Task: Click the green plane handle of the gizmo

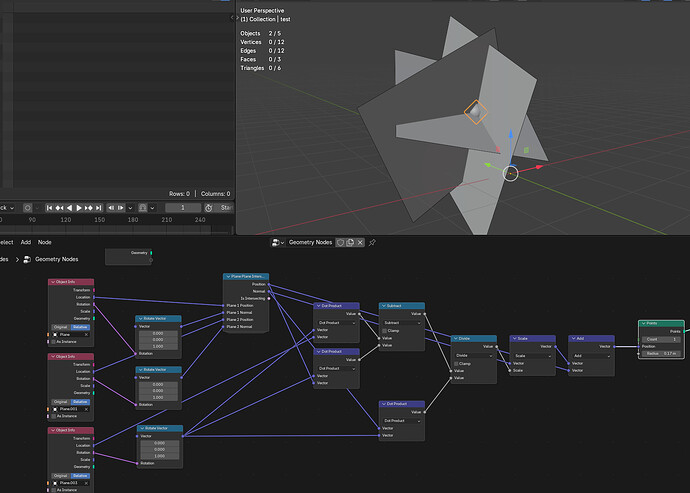Action: tap(526, 151)
